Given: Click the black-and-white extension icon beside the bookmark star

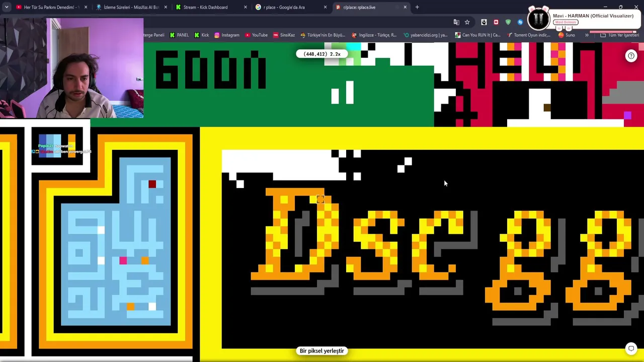Looking at the screenshot, I should coord(484,22).
